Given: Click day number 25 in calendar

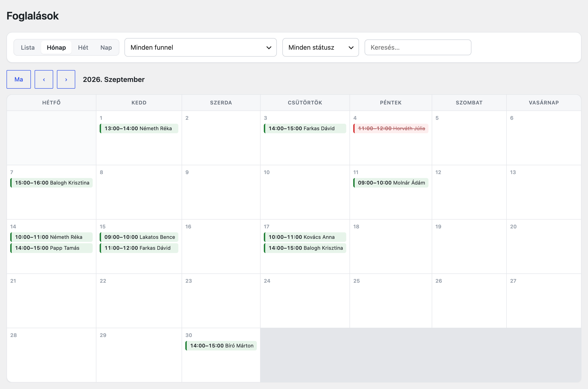Looking at the screenshot, I should (x=357, y=281).
